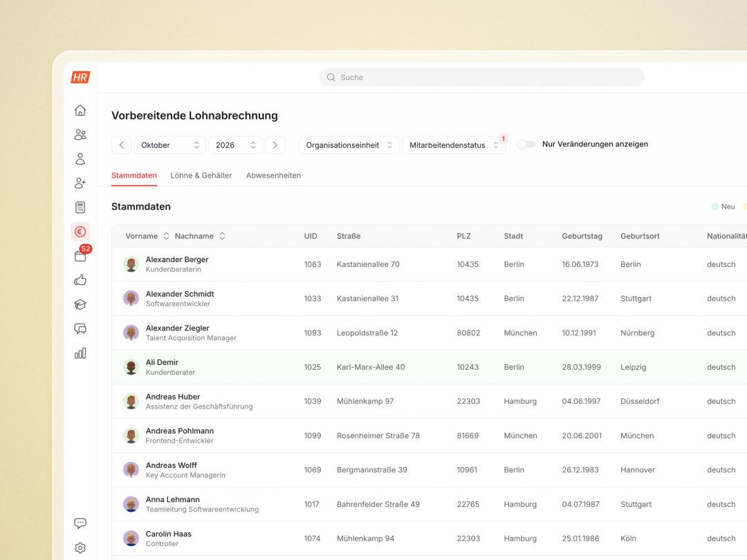Viewport: 747px width, 560px height.
Task: Open the feedback message icon near bottom
Action: [x=80, y=523]
